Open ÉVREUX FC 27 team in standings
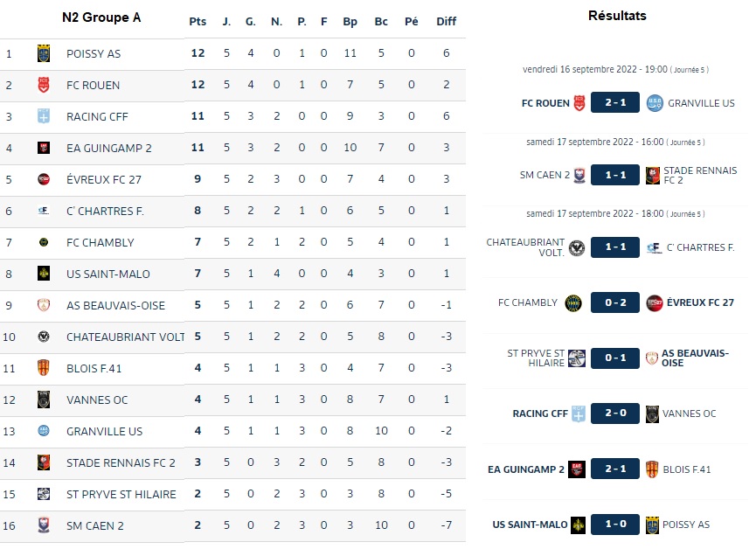 tap(104, 179)
